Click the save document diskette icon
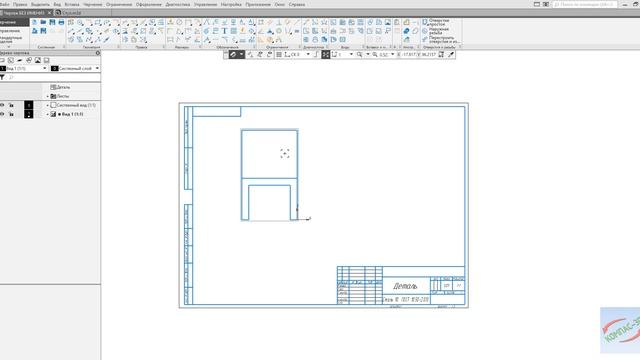 (52, 22)
